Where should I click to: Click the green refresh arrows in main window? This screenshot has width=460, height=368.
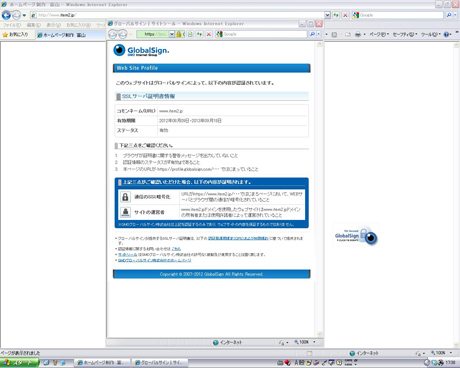coord(336,15)
